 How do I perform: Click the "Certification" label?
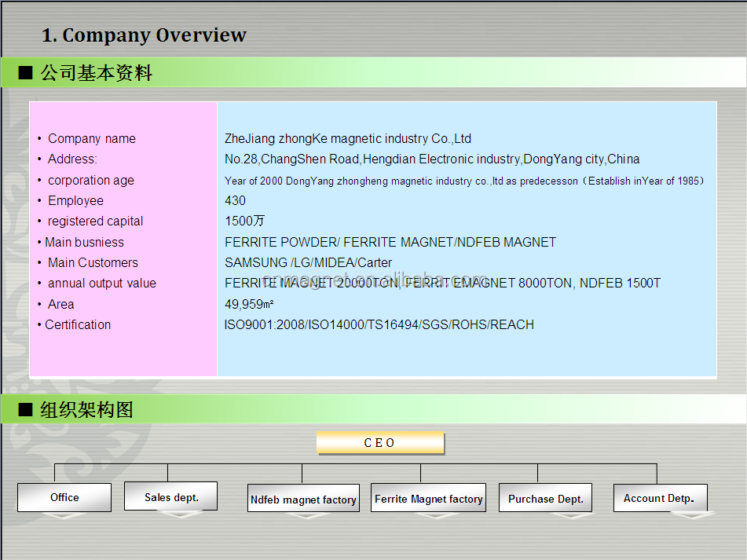point(78,324)
